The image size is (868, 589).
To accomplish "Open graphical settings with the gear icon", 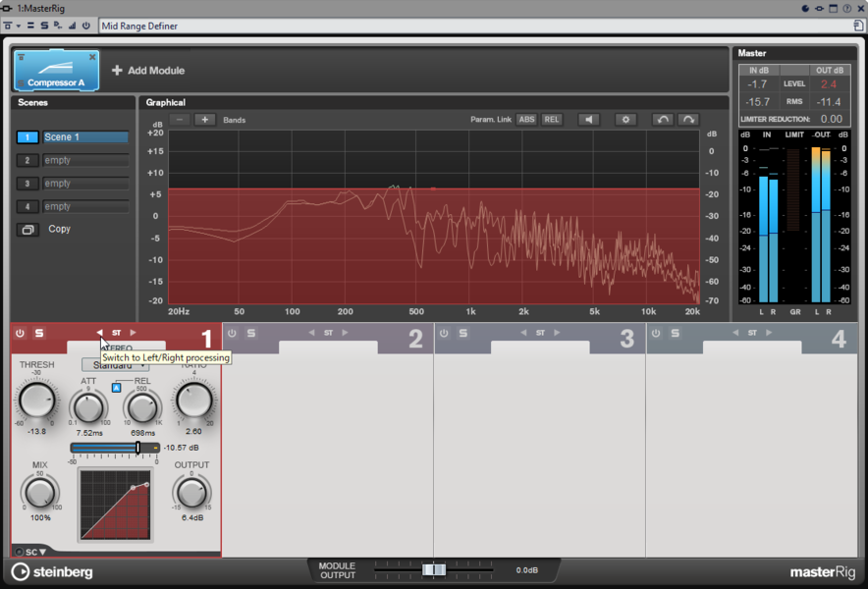I will click(625, 120).
